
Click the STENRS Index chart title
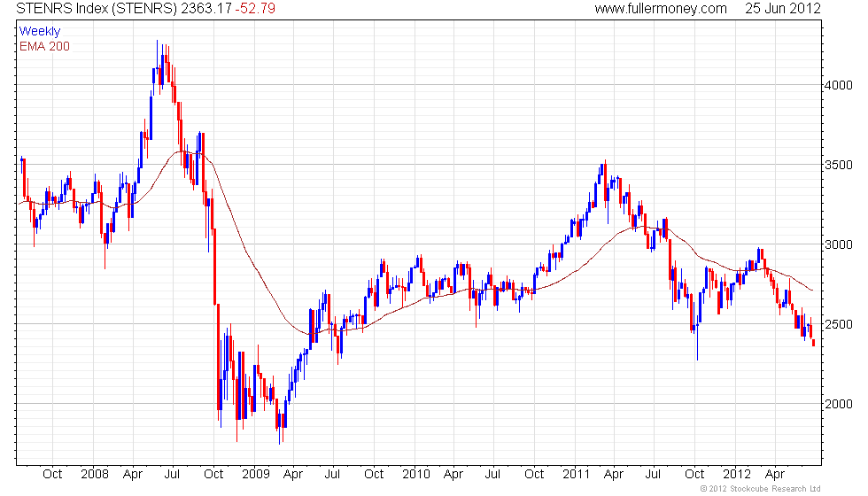click(x=97, y=9)
